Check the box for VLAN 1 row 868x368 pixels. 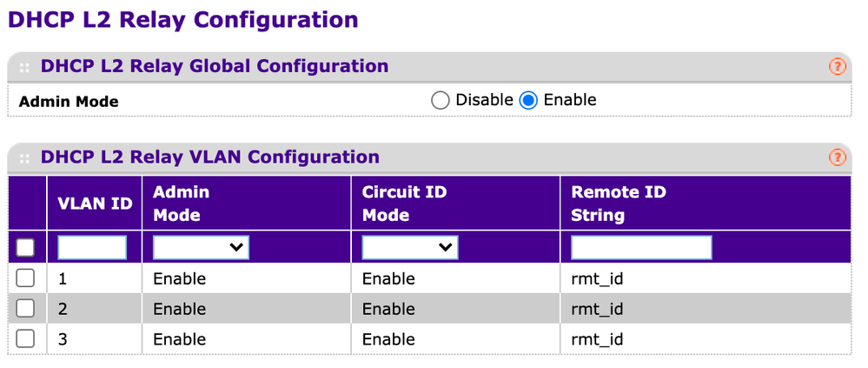[25, 278]
